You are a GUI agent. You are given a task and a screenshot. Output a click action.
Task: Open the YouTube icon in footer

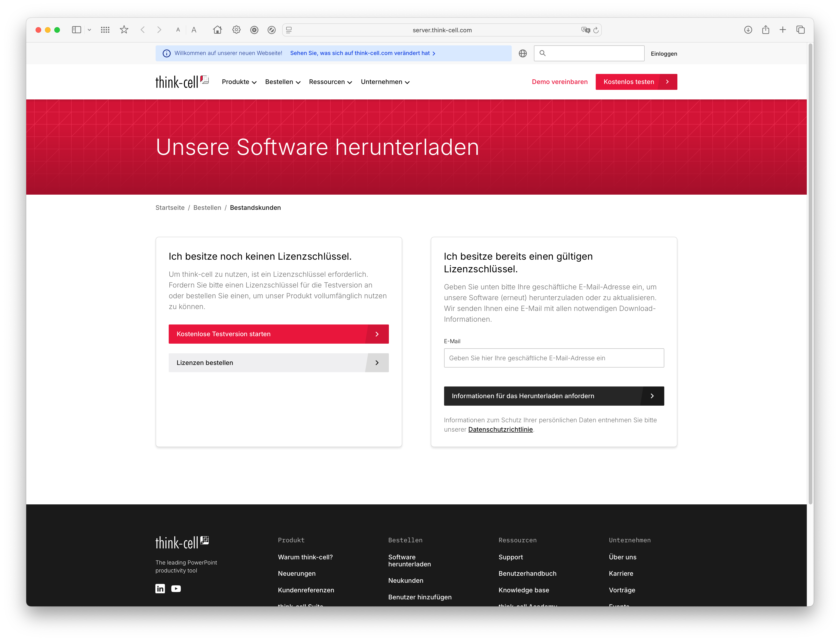click(x=176, y=588)
